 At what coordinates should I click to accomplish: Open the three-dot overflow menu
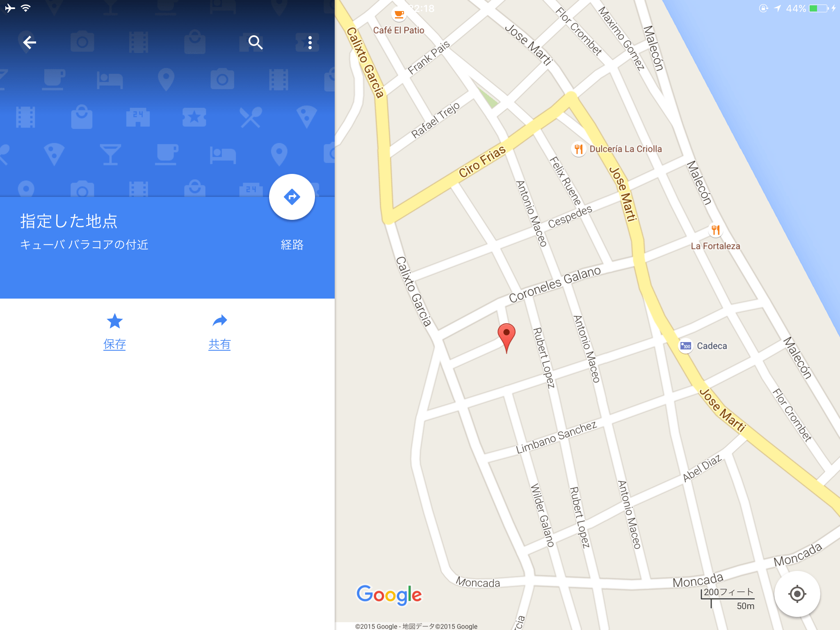coord(310,42)
